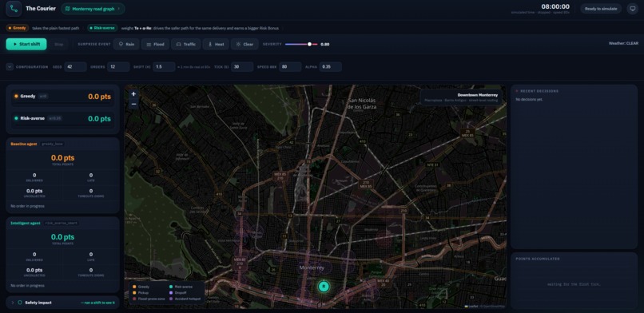
Task: Trigger the Clear weather event
Action: (244, 44)
